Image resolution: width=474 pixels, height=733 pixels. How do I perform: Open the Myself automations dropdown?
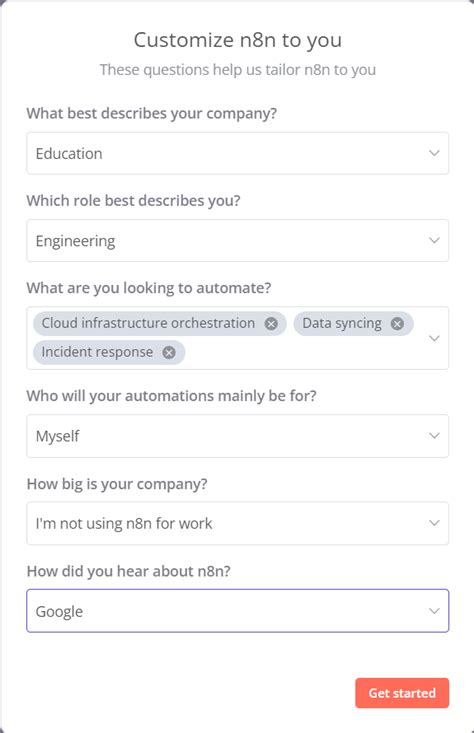(237, 436)
